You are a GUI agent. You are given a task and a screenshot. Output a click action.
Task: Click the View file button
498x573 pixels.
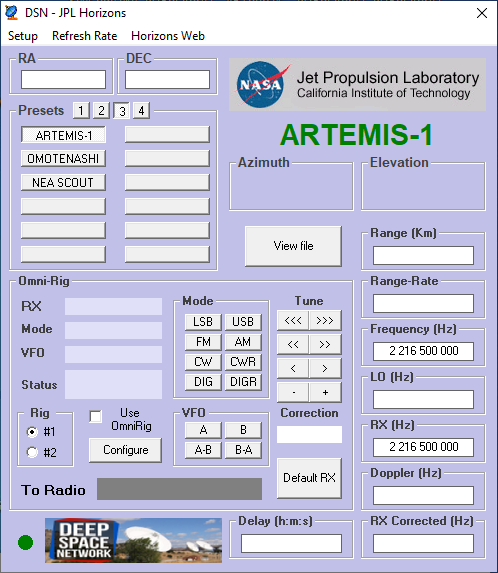point(293,246)
